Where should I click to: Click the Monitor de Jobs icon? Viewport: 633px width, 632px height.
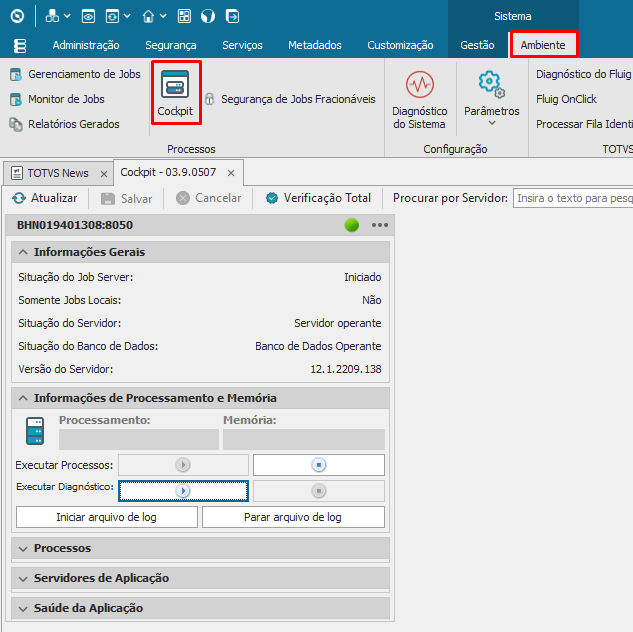pyautogui.click(x=16, y=99)
